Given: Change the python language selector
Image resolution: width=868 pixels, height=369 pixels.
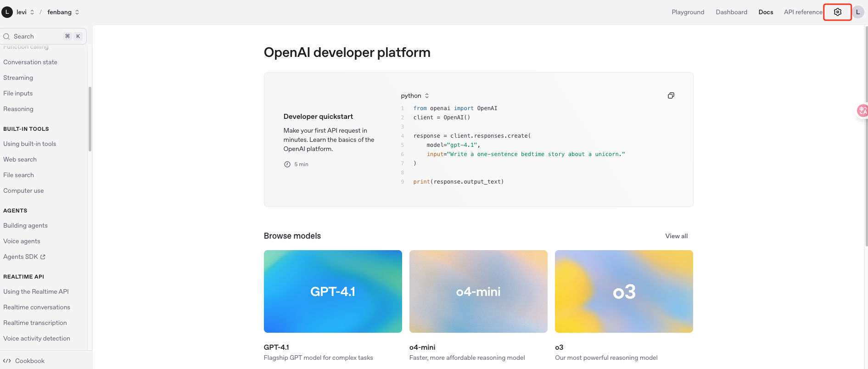Looking at the screenshot, I should point(415,95).
